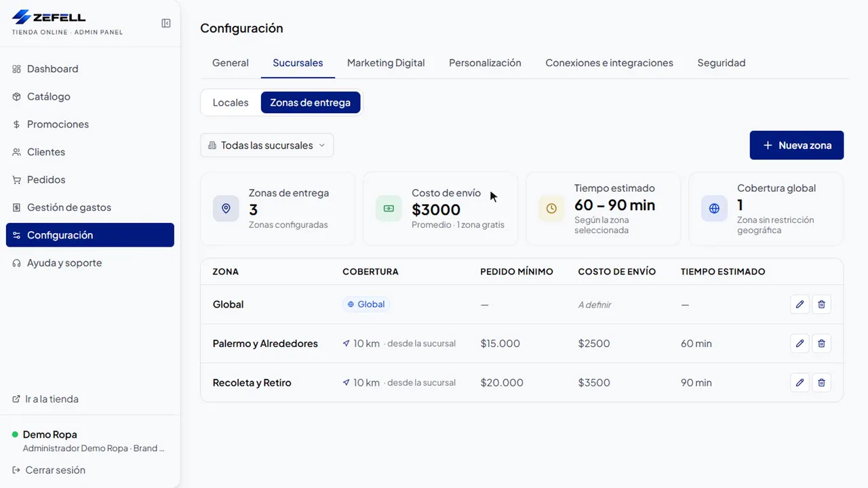
Task: Click the Global coverage badge
Action: pyautogui.click(x=366, y=304)
